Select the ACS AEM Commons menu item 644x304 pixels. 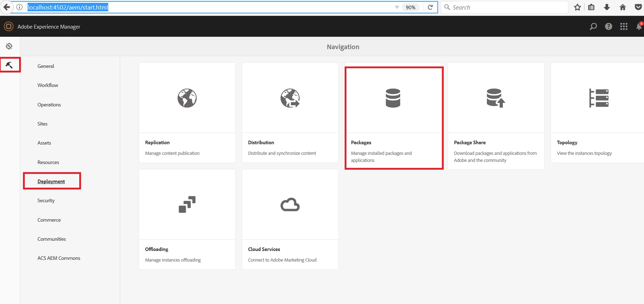click(59, 258)
